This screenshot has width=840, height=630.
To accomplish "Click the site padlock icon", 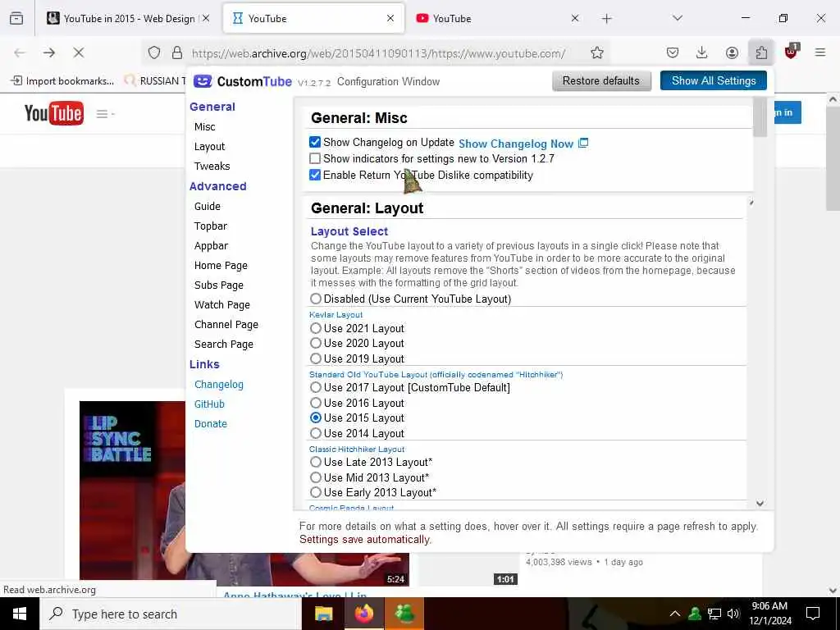I will [177, 52].
